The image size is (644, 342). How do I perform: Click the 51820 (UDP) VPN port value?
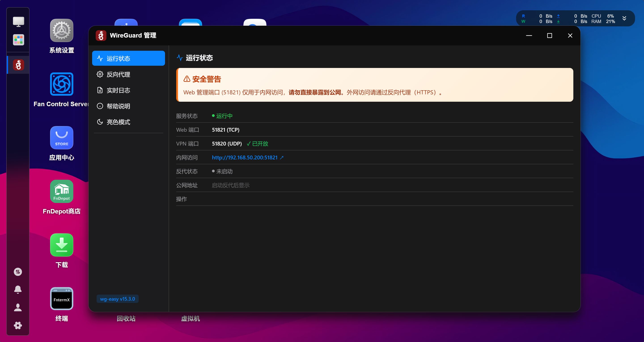227,144
